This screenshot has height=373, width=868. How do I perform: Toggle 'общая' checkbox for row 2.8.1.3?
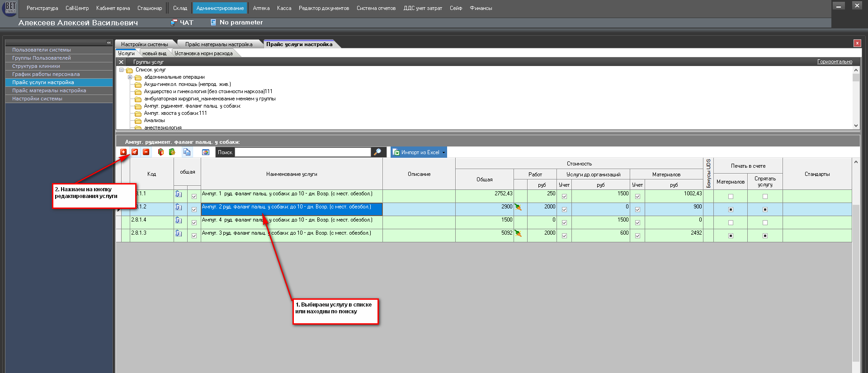coord(194,236)
